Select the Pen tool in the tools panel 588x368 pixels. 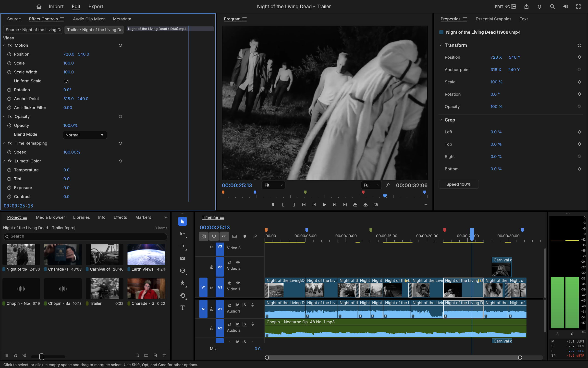point(182,283)
